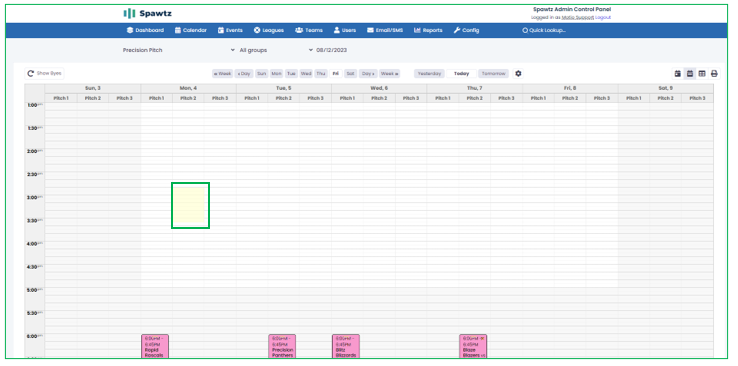
Task: Click the print icon
Action: (714, 74)
